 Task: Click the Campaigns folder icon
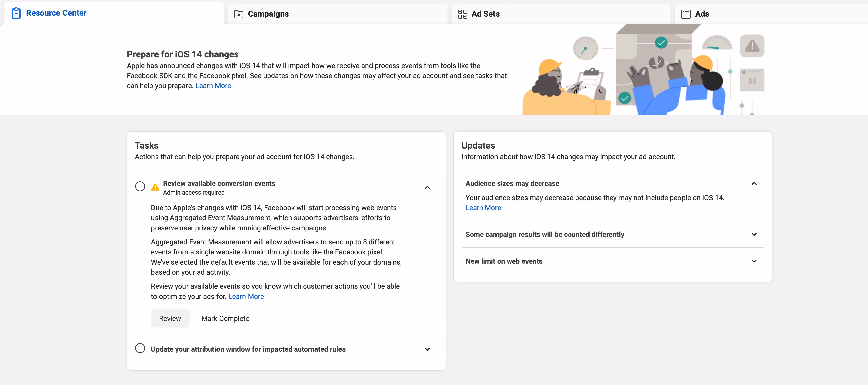click(x=239, y=14)
